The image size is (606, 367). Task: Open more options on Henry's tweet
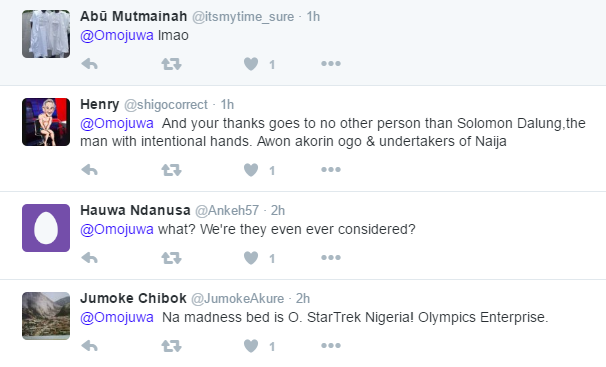coord(331,169)
